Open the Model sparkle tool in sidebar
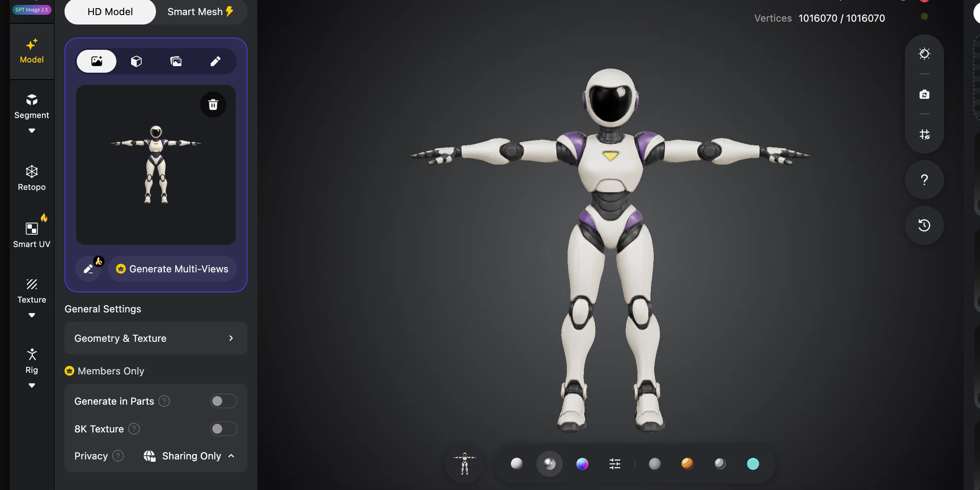The image size is (980, 490). [32, 51]
